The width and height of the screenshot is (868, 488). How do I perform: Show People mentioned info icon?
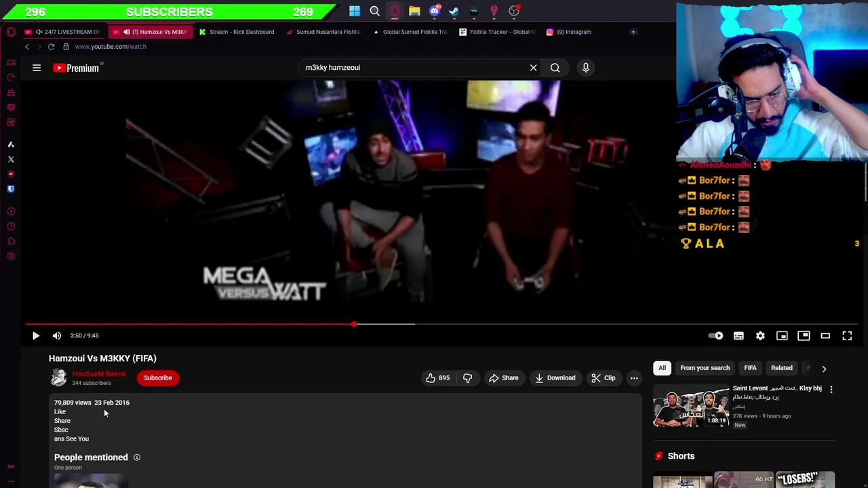tap(137, 457)
